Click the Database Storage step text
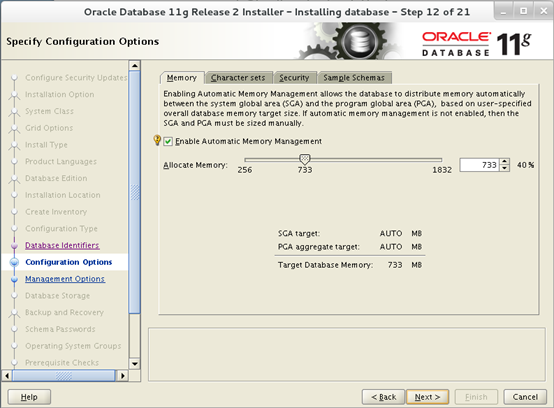554x408 pixels. pos(57,296)
